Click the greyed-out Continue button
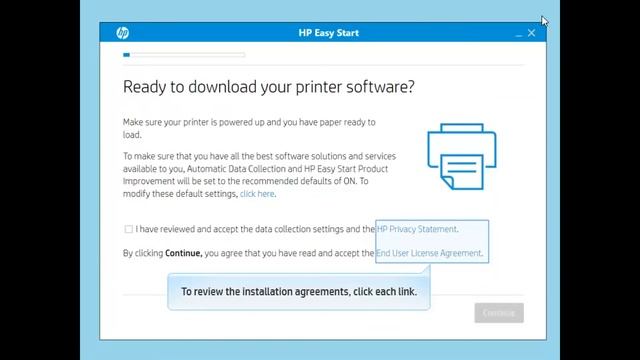 499,313
